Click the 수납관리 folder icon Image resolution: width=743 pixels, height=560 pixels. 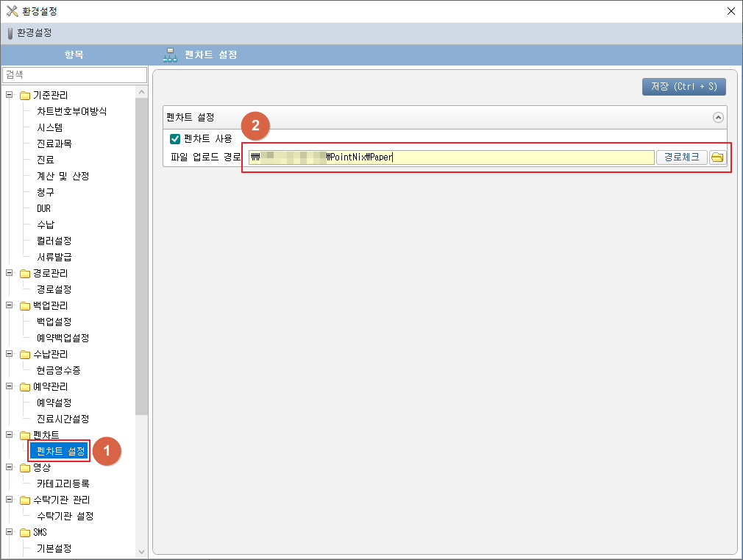pyautogui.click(x=25, y=354)
